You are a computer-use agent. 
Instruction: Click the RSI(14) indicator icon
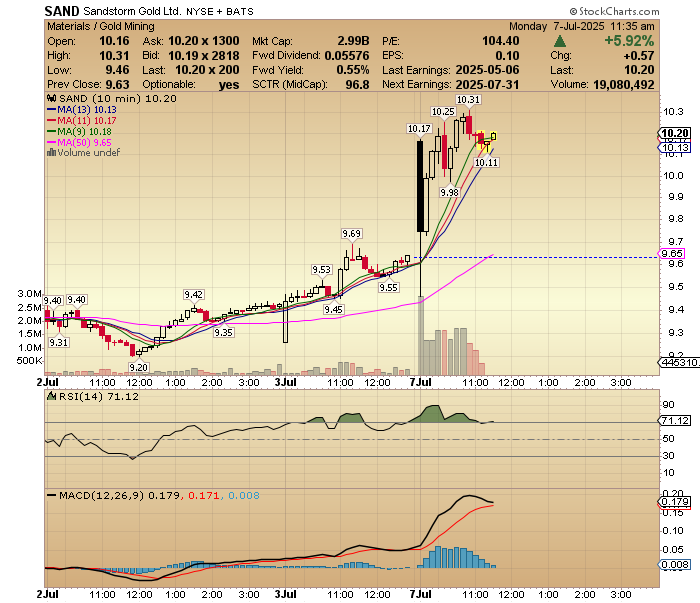tap(52, 396)
